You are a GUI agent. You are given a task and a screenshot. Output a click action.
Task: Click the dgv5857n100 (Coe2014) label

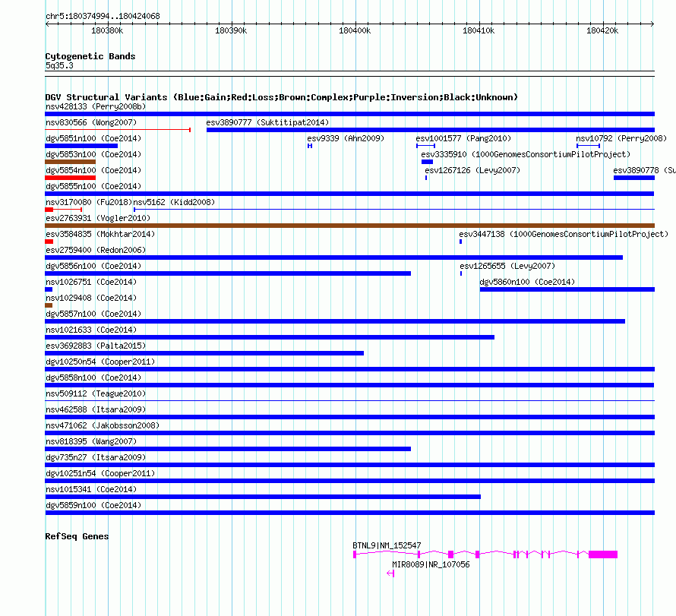coord(93,314)
